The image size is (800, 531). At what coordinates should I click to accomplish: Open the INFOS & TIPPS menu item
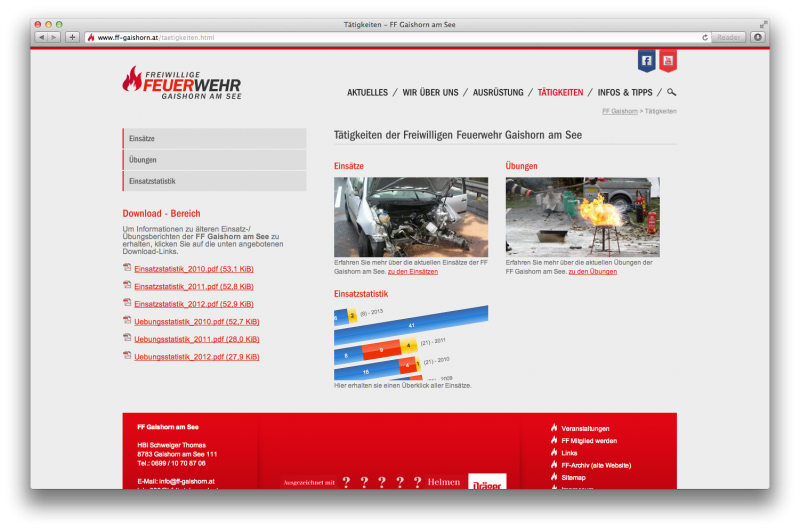pos(625,93)
